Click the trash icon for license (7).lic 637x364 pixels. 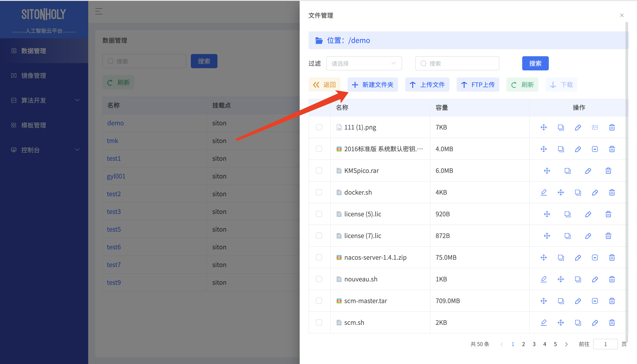(608, 236)
